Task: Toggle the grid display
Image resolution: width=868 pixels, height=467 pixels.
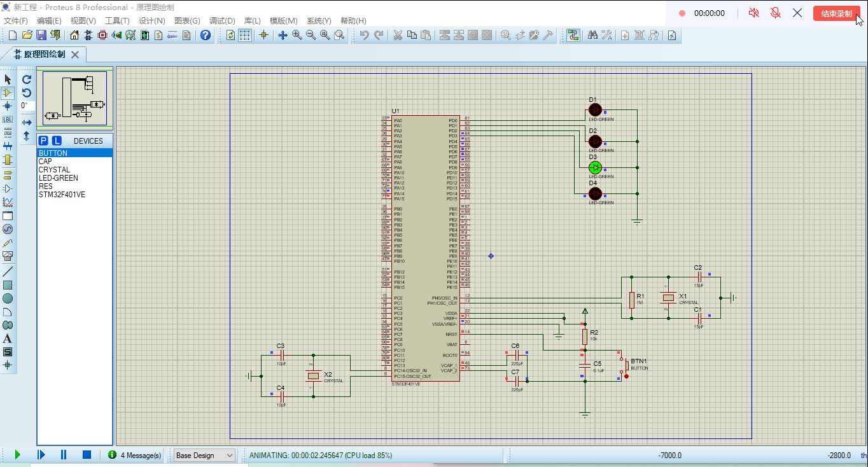Action: (245, 36)
